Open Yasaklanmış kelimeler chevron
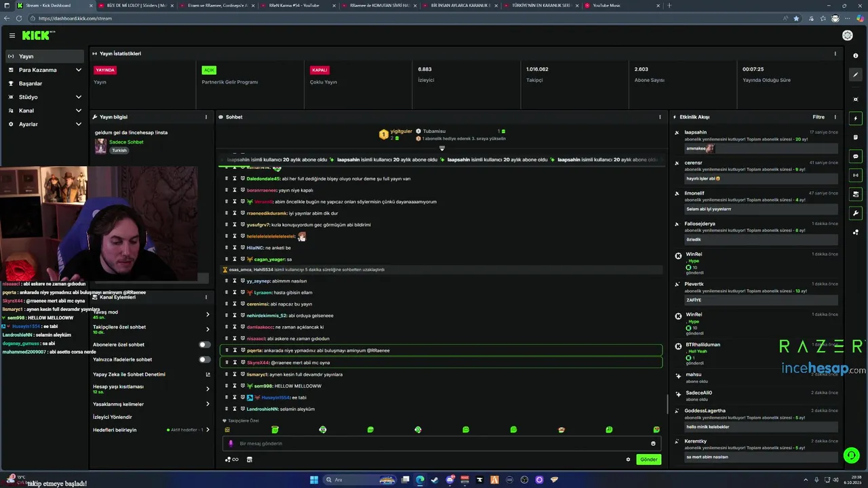The width and height of the screenshot is (868, 488). point(208,404)
